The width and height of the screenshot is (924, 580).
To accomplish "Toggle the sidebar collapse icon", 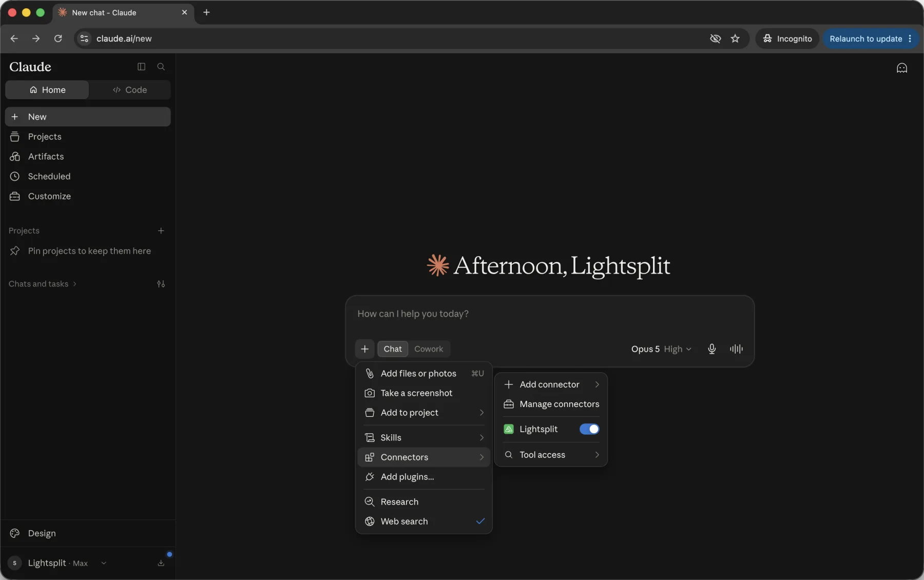I will click(141, 67).
